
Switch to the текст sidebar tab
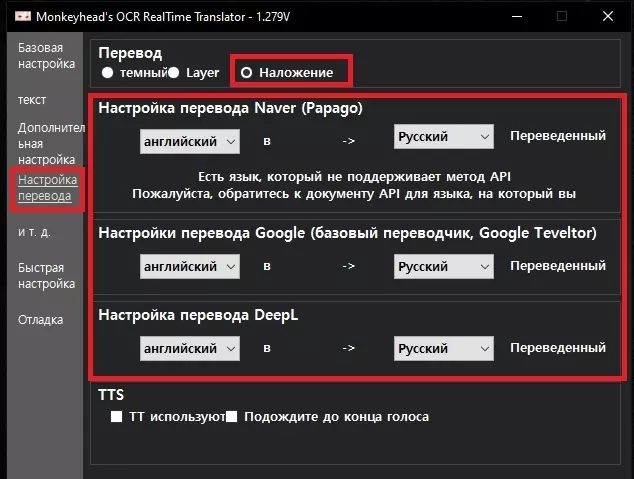[32, 100]
